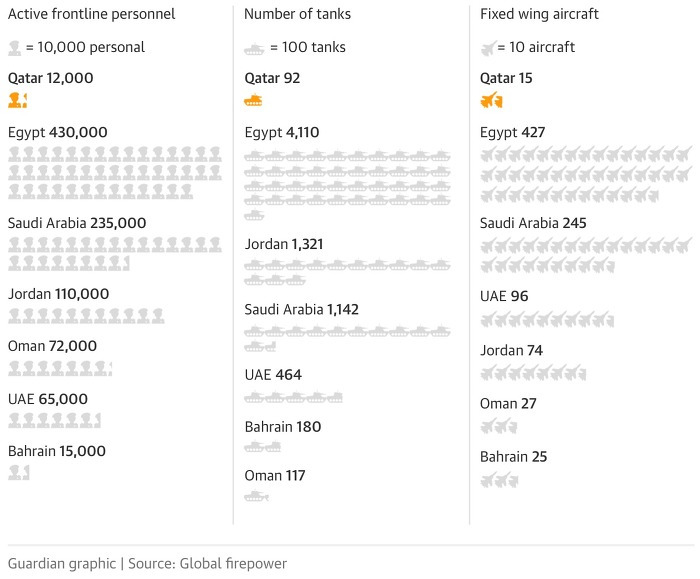The image size is (700, 579).
Task: Click the UAE 464 tank icons
Action: click(293, 397)
